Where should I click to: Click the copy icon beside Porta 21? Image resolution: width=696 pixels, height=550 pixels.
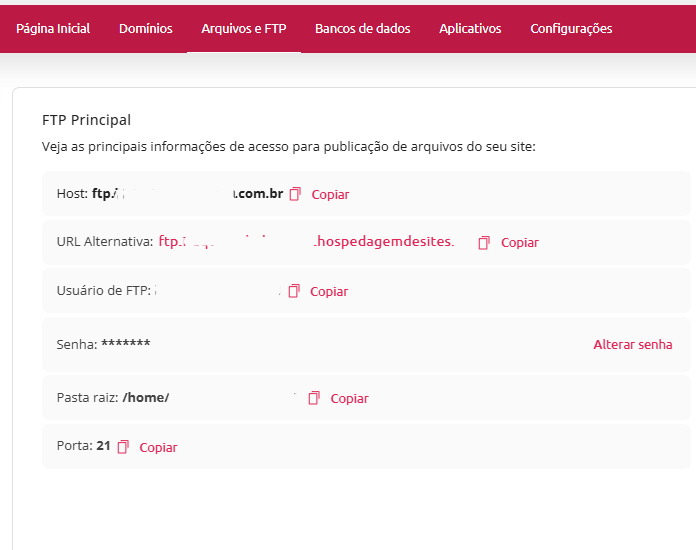coord(123,447)
